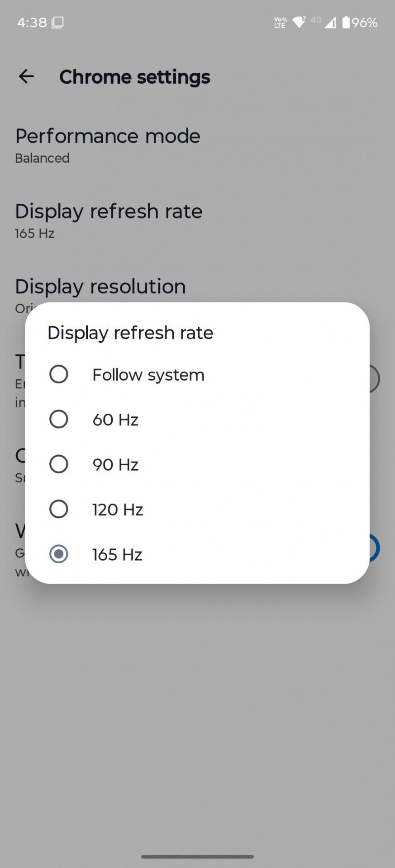The width and height of the screenshot is (395, 868).
Task: Tap the screenshot notification icon in status bar
Action: (57, 22)
